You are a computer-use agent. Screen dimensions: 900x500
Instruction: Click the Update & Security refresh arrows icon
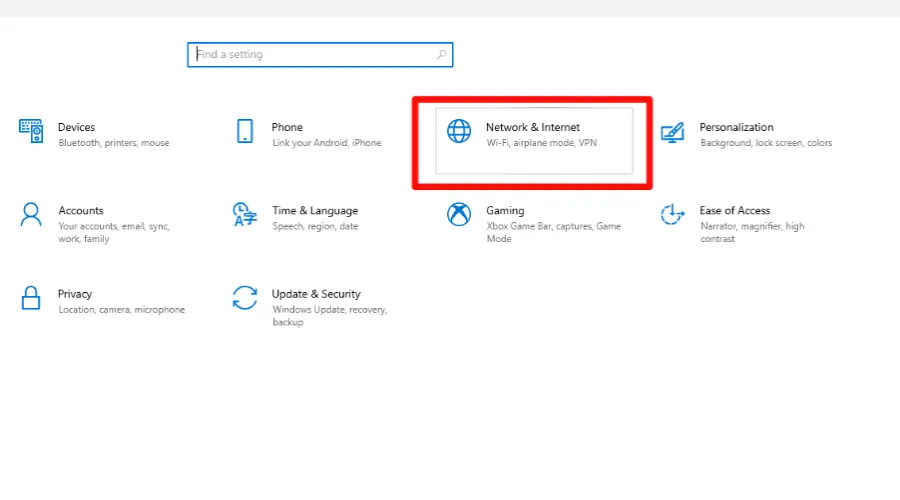coord(245,298)
